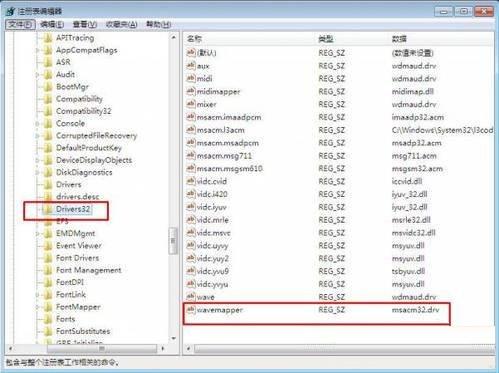
Task: Click the Console folder icon
Action: tap(48, 123)
